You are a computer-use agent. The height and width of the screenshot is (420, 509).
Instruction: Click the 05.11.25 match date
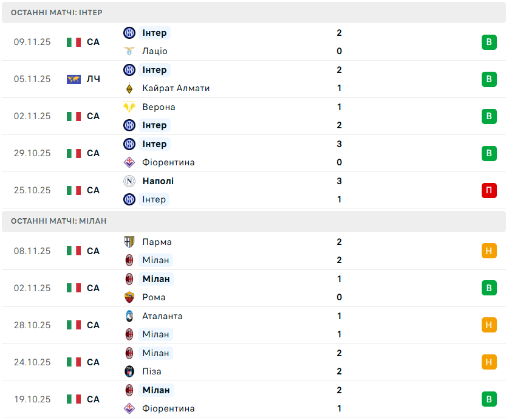tap(32, 79)
